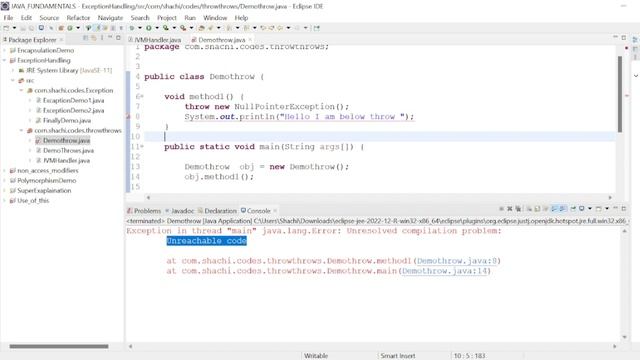Collapse the com.shachi.codes.Exception package
Screen dimensions: 640x360
[x=21, y=90]
